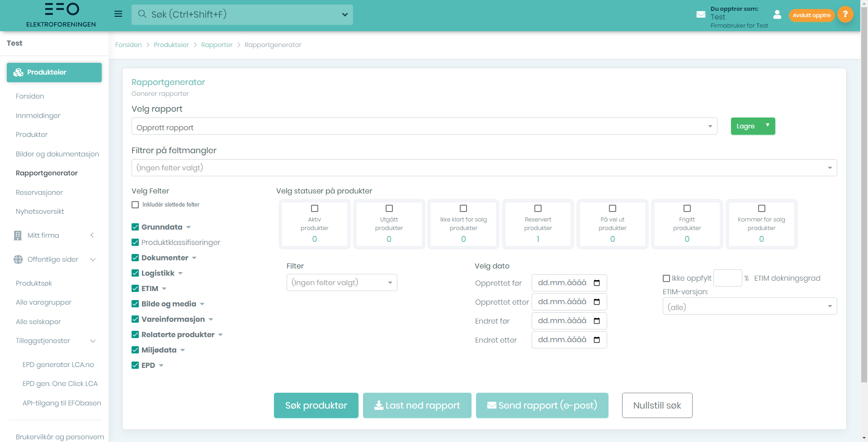Check the Aktiv produkter status checkbox
The width and height of the screenshot is (868, 442).
[315, 208]
